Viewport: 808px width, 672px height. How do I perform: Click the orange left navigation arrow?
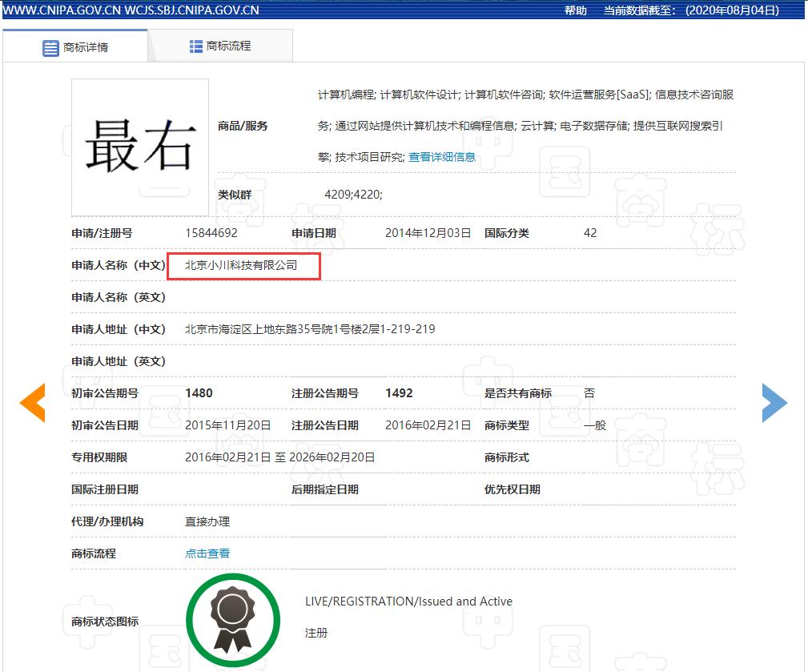31,403
